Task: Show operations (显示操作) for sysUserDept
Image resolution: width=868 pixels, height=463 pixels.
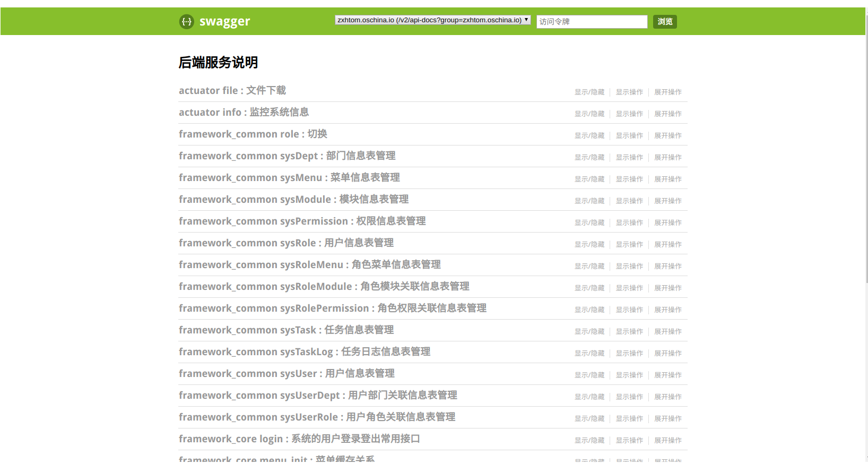Action: 629,397
